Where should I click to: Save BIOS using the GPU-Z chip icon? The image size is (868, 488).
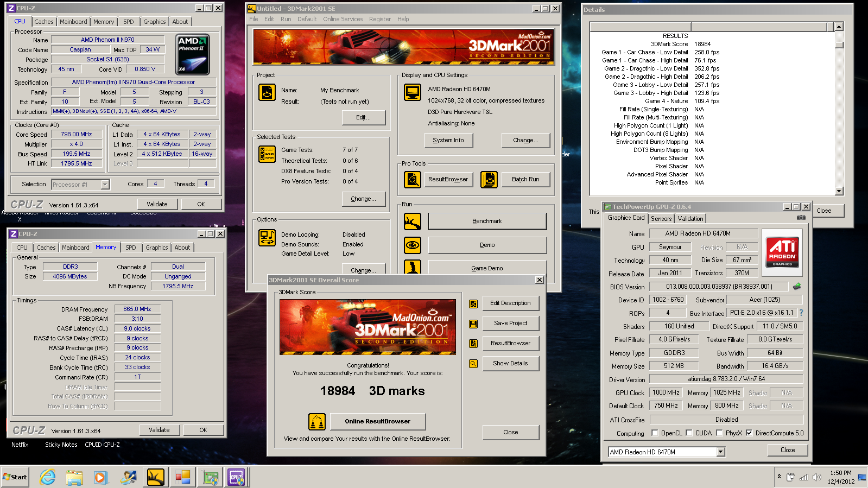pos(797,286)
